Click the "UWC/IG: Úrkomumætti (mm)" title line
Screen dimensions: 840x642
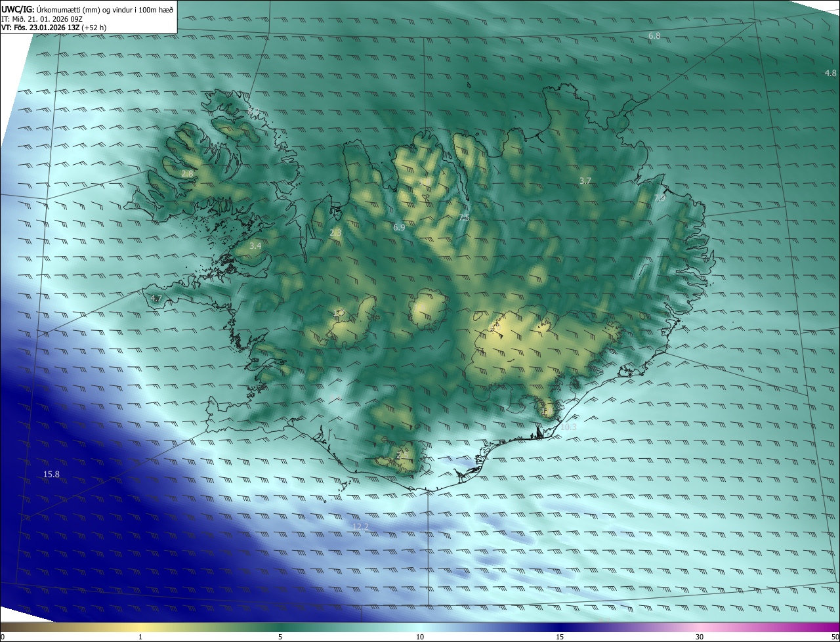tap(87, 9)
